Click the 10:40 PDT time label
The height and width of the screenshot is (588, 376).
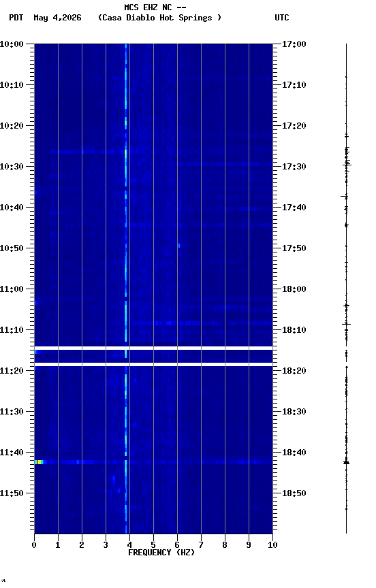[12, 208]
